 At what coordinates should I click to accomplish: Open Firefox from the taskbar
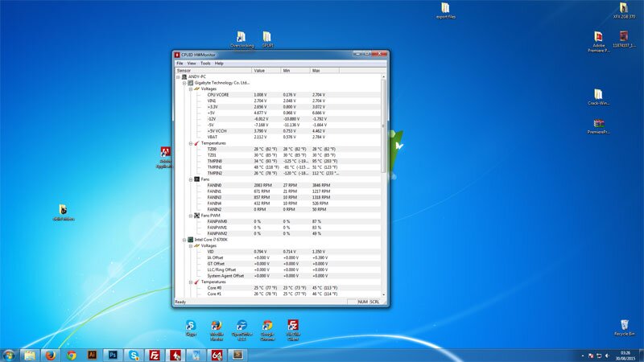coord(51,355)
